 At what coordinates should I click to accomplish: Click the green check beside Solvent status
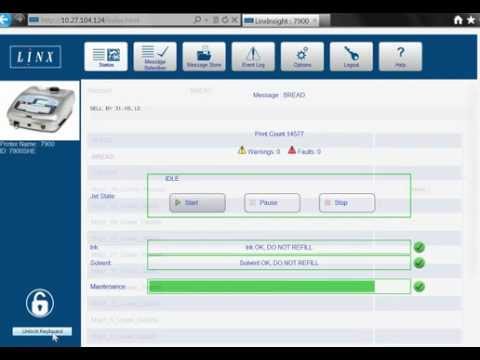point(419,263)
